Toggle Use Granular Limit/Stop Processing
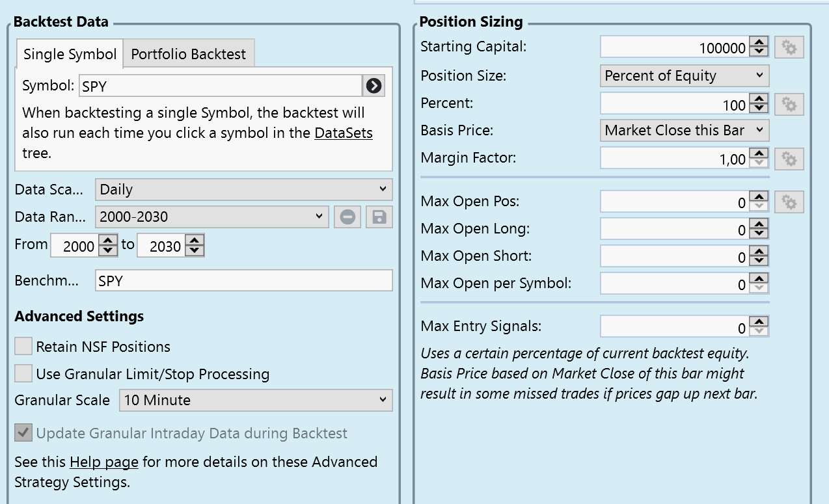Viewport: 829px width, 504px height. 23,374
